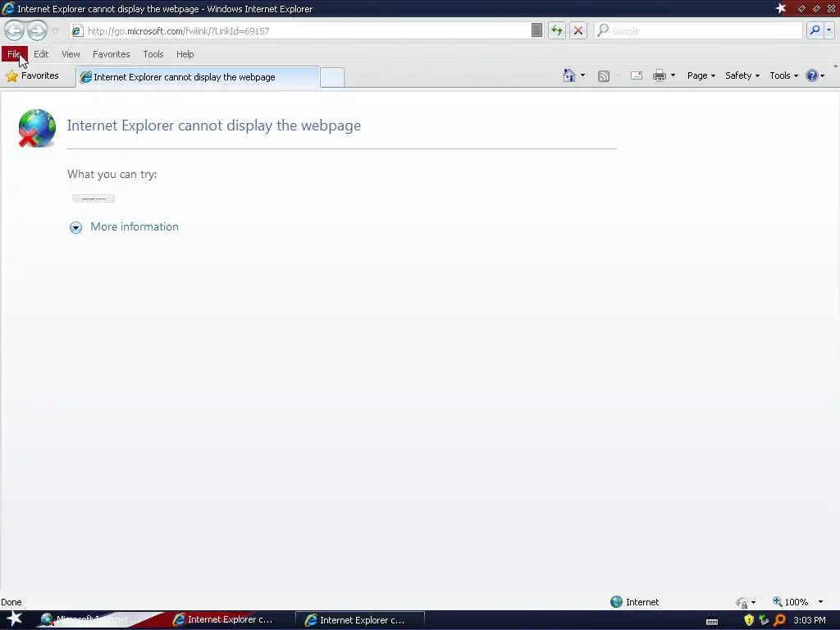The width and height of the screenshot is (840, 630).
Task: Click the Home house icon
Action: tap(569, 75)
